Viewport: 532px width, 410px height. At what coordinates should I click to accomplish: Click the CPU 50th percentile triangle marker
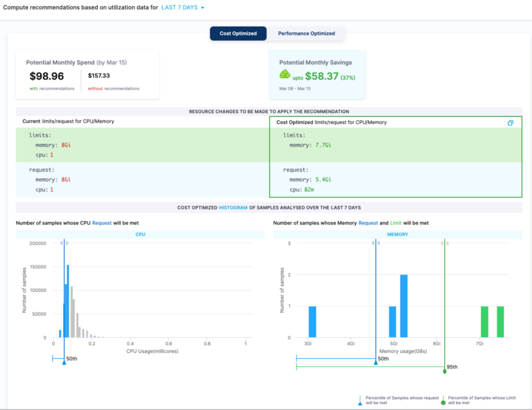(64, 362)
